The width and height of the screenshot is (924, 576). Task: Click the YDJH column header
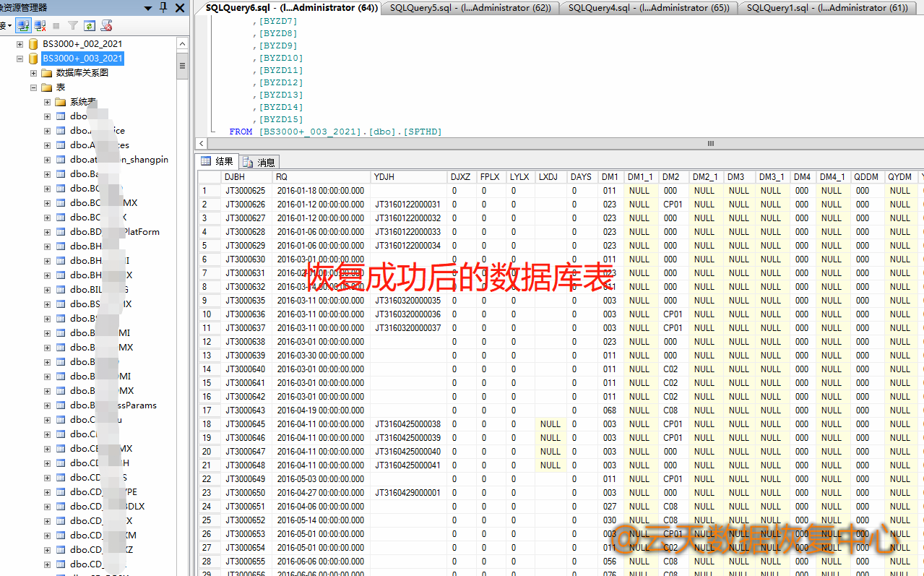[x=384, y=177]
